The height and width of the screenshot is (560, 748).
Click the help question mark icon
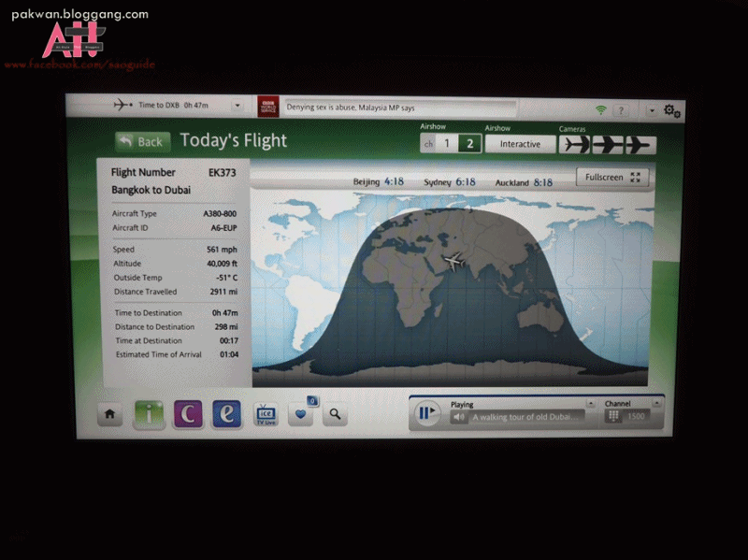click(621, 110)
